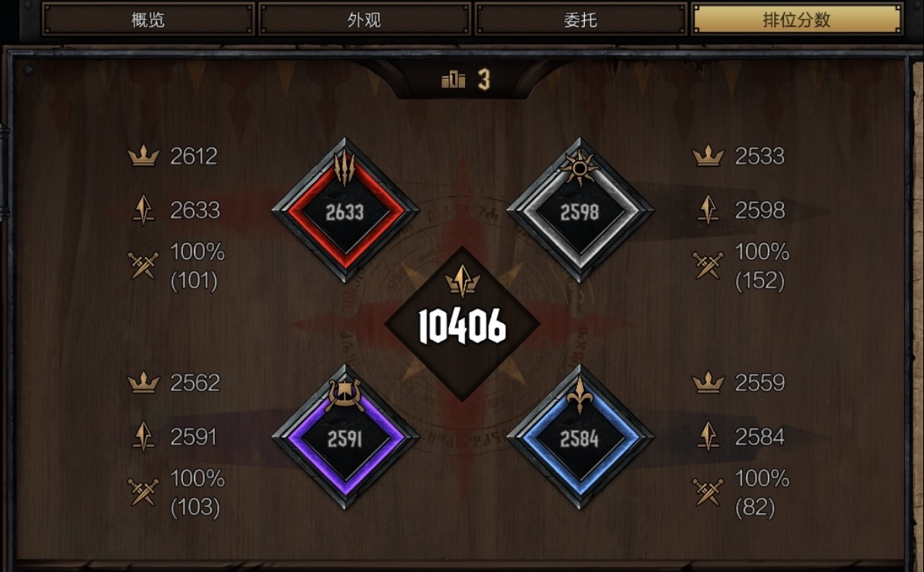Click the silver Nilfgaard sun badge 2598
The height and width of the screenshot is (572, 924).
[x=580, y=210]
